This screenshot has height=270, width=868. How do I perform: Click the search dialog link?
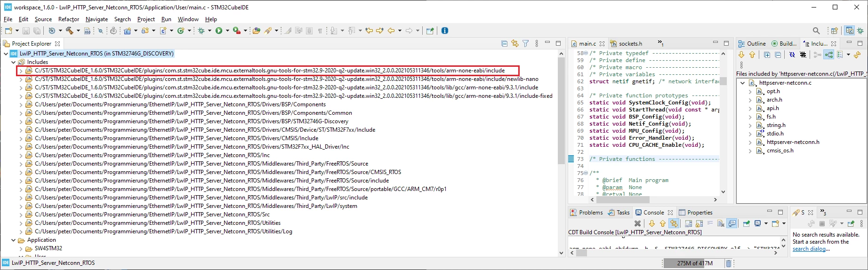pyautogui.click(x=809, y=249)
